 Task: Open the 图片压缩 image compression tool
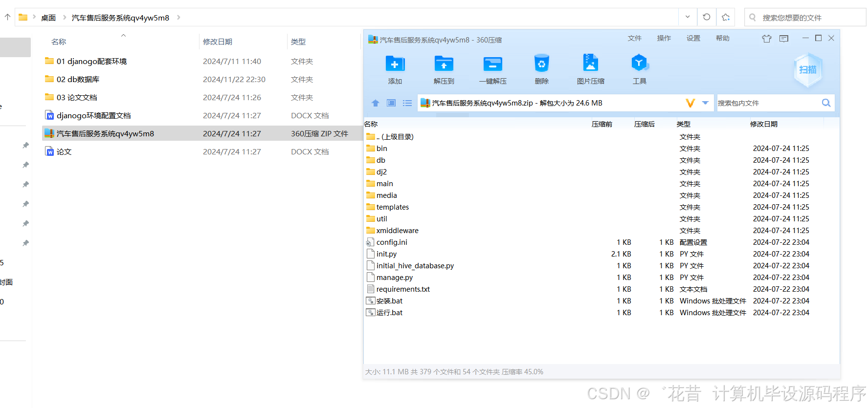pos(591,63)
